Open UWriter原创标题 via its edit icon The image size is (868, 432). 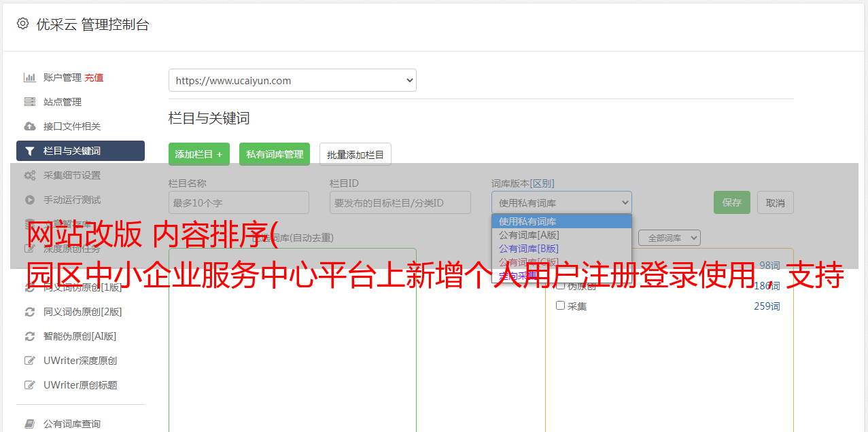(29, 385)
